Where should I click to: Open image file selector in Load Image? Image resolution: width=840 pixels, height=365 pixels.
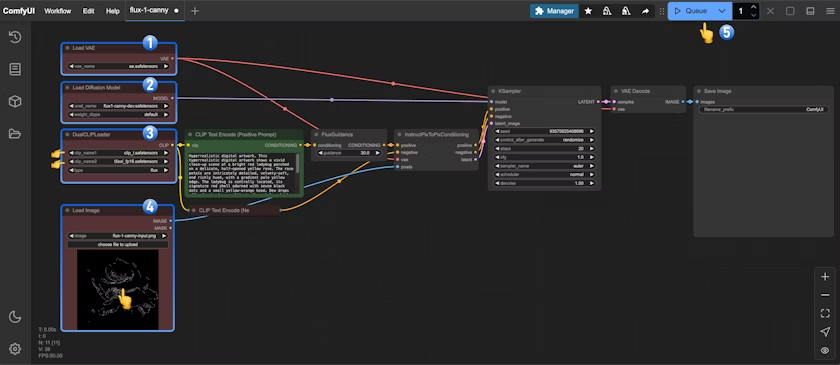tap(118, 236)
